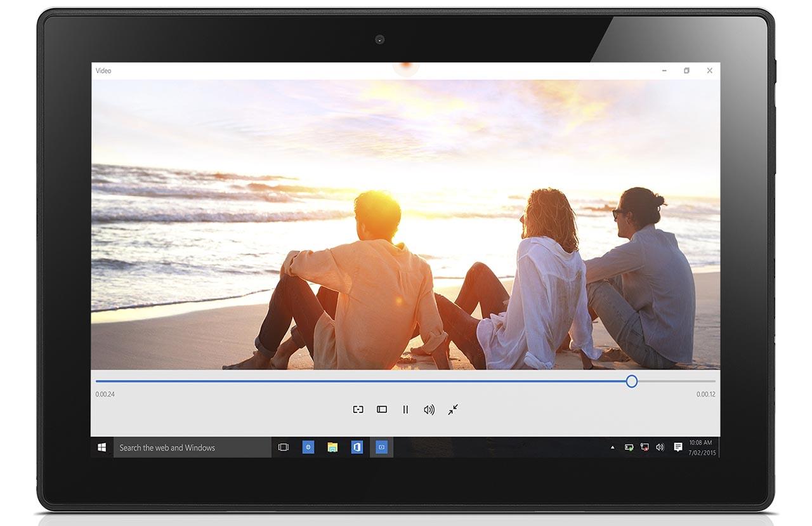Screen dimensions: 812x526
Task: Pause the video playback
Action: coord(405,410)
